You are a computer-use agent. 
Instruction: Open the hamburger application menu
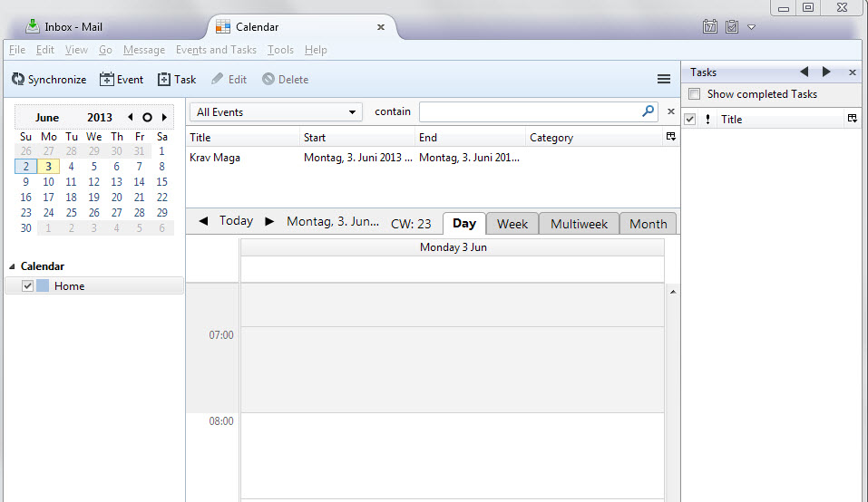[x=664, y=79]
